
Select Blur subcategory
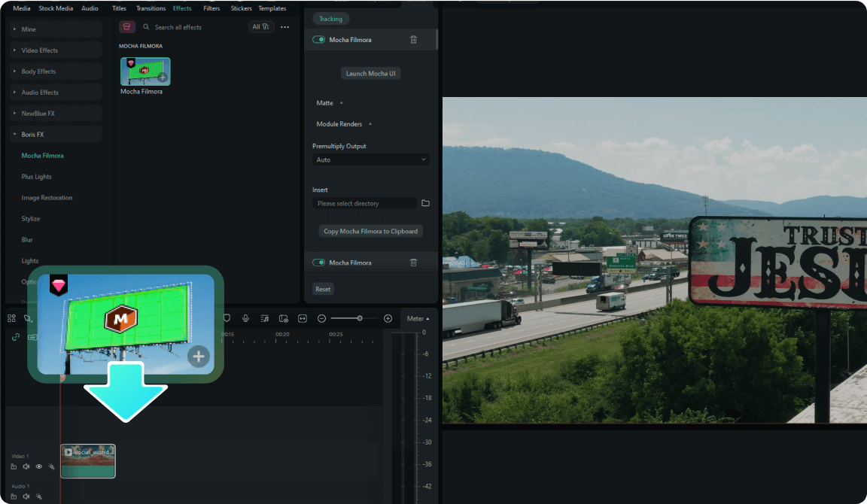point(27,239)
